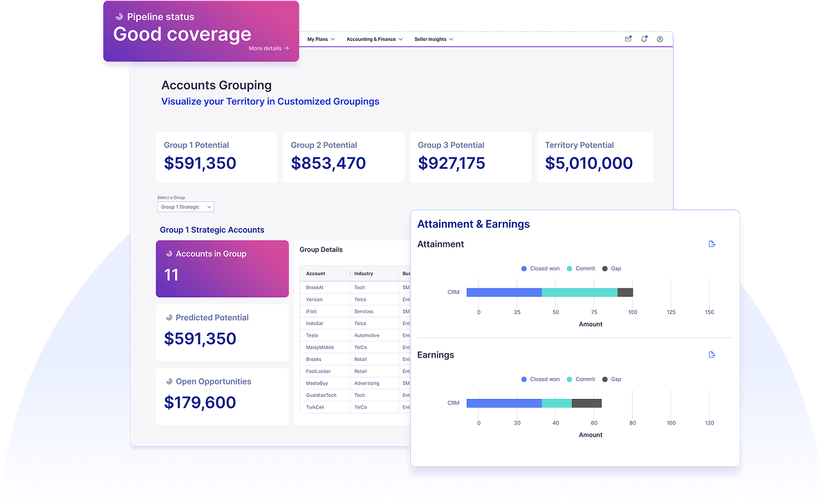825x504 pixels.
Task: Select the IndoSat account row
Action: click(x=355, y=324)
